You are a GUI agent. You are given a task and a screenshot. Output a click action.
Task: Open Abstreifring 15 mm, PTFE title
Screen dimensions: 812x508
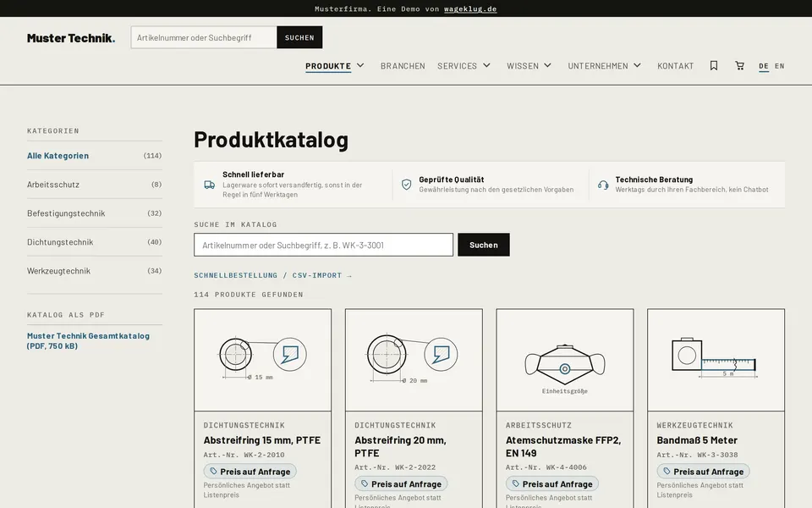262,440
